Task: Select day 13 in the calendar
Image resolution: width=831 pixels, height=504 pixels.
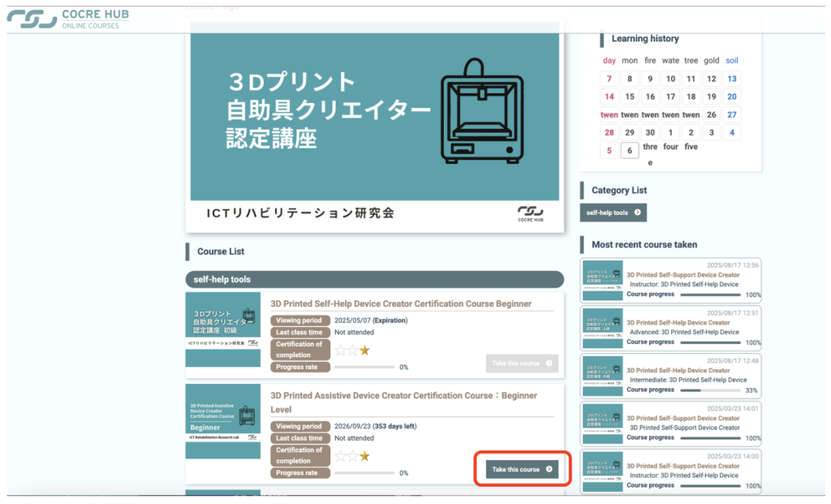Action: [x=732, y=79]
